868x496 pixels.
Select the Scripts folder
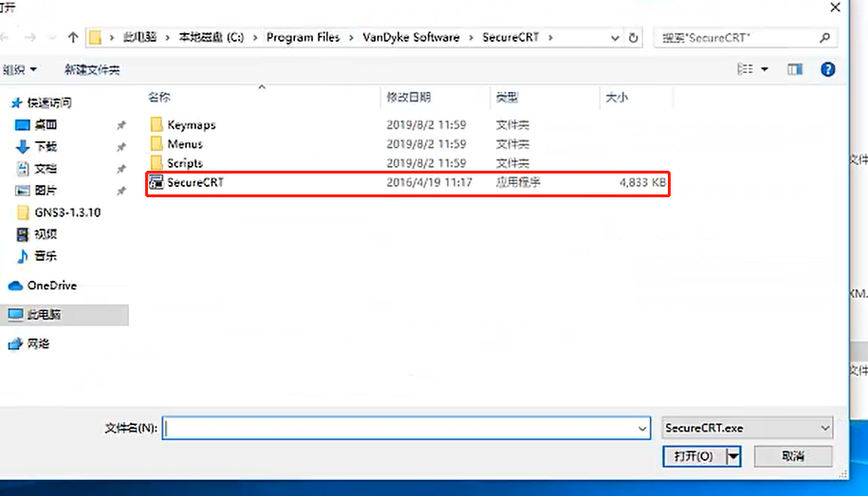185,163
